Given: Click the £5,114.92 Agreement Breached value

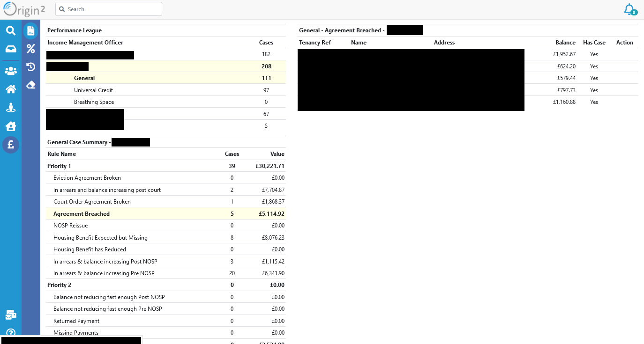Looking at the screenshot, I should tap(271, 214).
